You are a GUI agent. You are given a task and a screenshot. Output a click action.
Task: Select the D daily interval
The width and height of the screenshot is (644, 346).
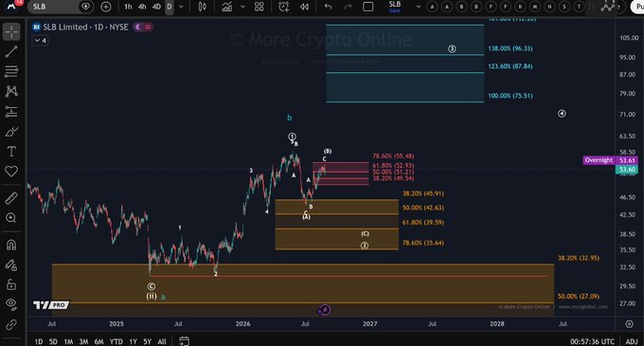coord(170,7)
